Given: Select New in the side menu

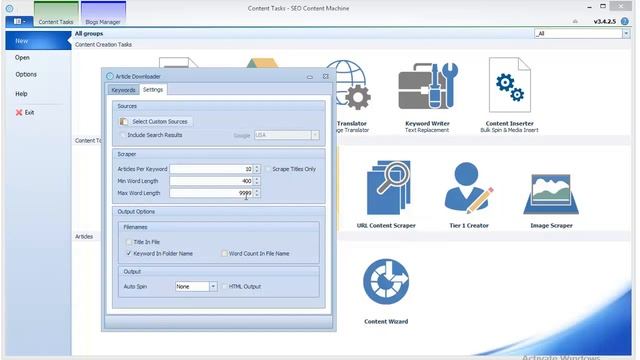Looking at the screenshot, I should click(x=38, y=41).
